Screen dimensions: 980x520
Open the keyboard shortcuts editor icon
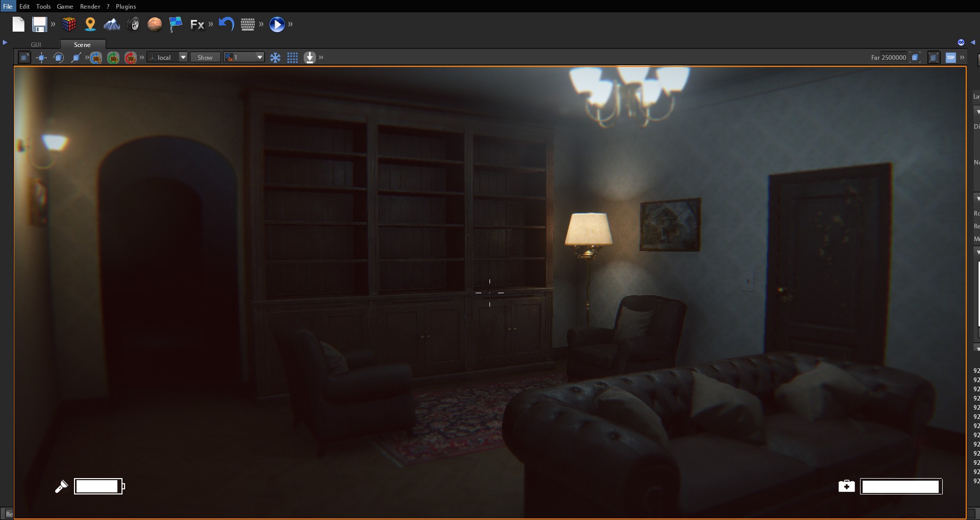click(249, 24)
